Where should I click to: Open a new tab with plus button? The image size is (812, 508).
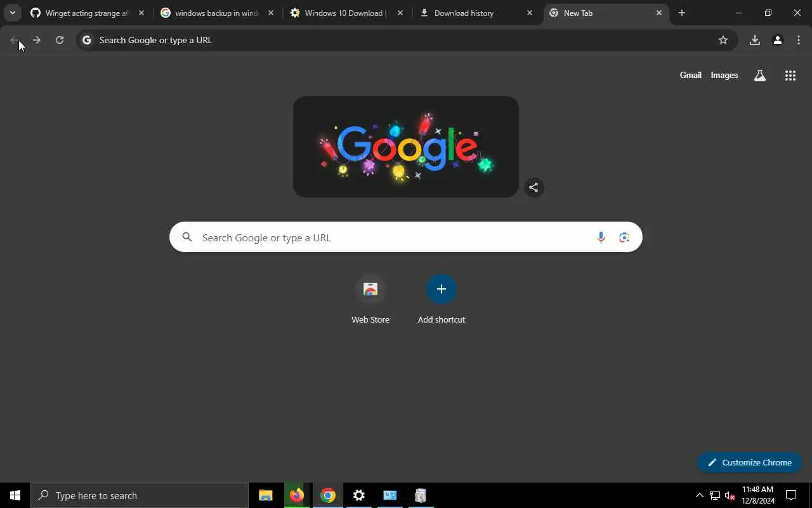pyautogui.click(x=682, y=13)
